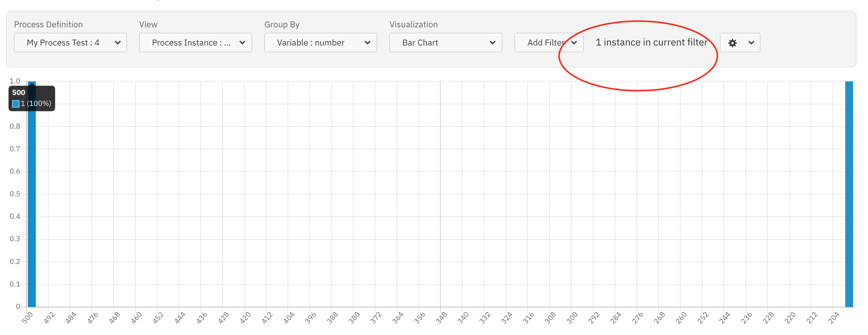Image resolution: width=868 pixels, height=335 pixels.
Task: Click chevron arrow in Group By box
Action: point(367,43)
